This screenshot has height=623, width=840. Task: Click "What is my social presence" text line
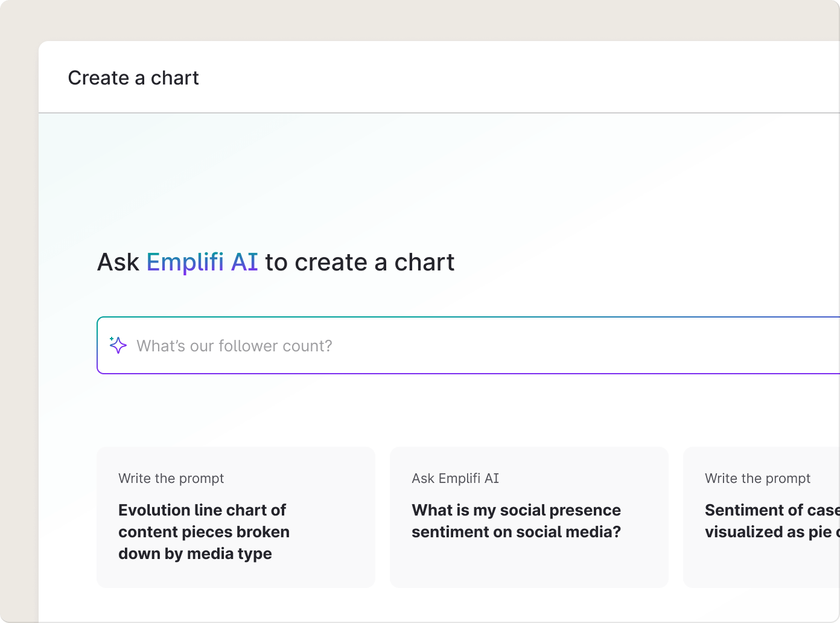(x=516, y=510)
